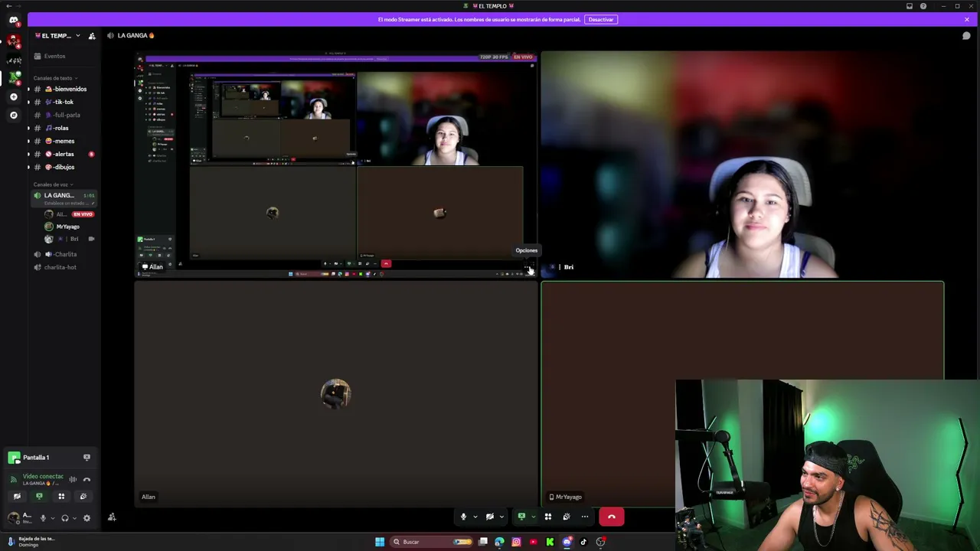
Task: Open Kick from the taskbar
Action: point(550,542)
